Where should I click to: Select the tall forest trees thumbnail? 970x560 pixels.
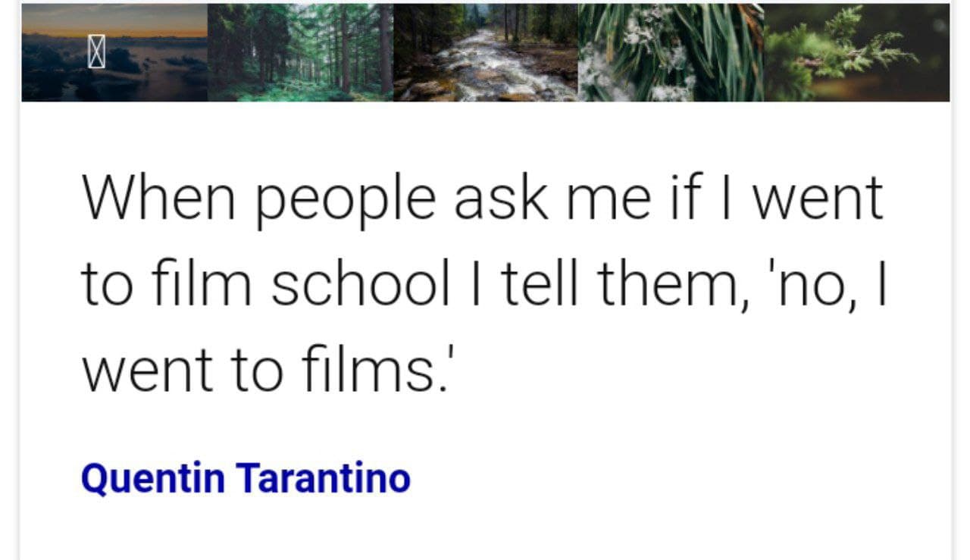(x=300, y=52)
